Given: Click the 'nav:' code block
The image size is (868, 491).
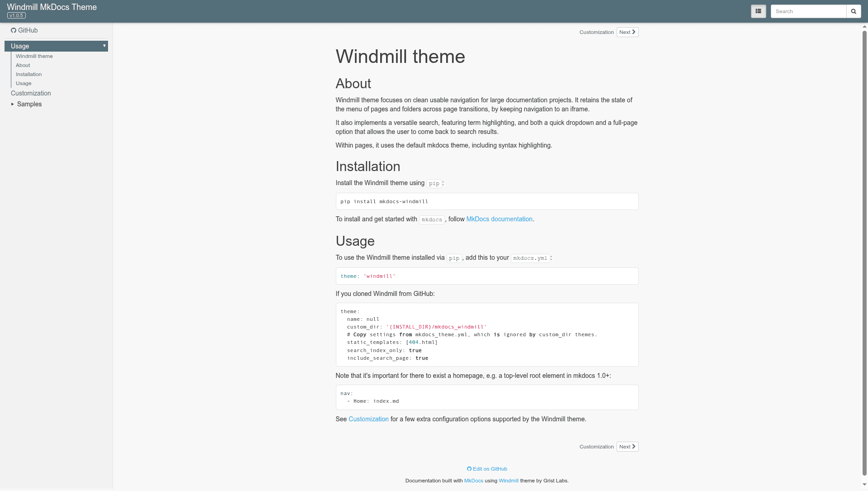Looking at the screenshot, I should point(487,397).
